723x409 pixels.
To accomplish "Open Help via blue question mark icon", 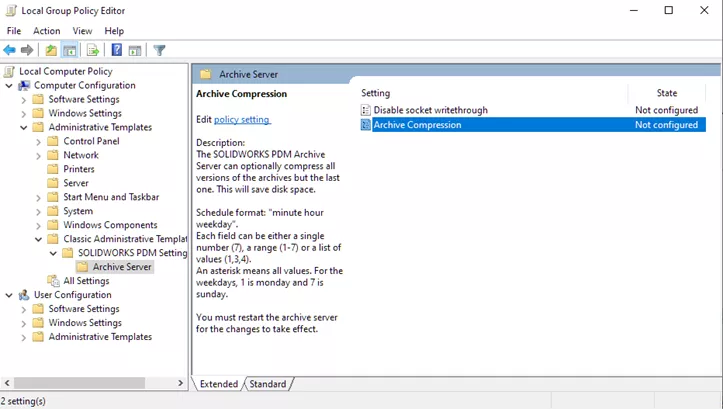I will pos(117,50).
